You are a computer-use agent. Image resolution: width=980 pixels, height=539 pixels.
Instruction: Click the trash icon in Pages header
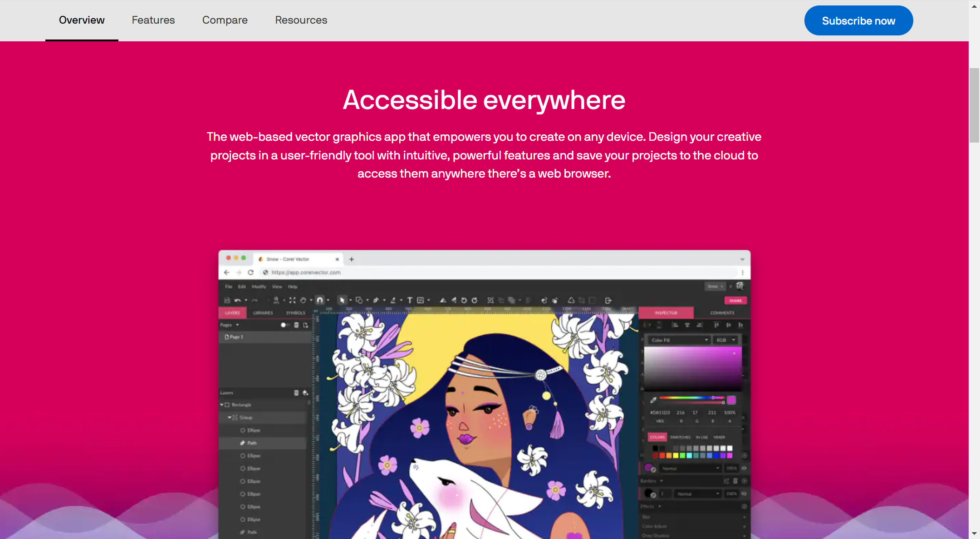(x=296, y=325)
